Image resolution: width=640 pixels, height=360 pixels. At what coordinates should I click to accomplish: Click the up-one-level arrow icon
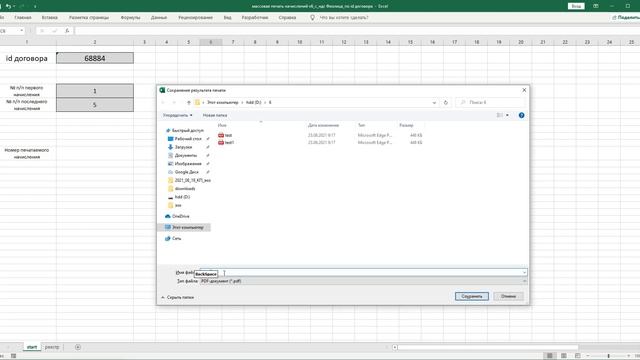point(189,102)
